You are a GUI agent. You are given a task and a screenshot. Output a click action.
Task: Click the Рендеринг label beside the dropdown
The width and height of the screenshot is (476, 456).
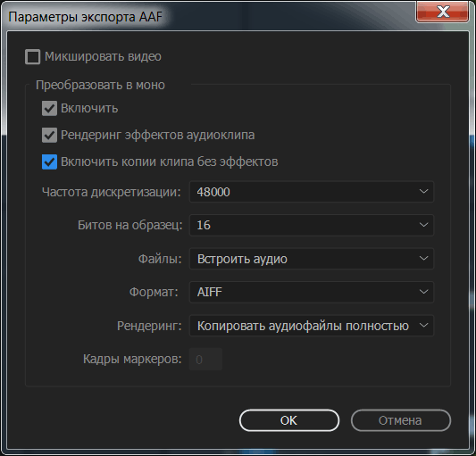click(x=149, y=326)
